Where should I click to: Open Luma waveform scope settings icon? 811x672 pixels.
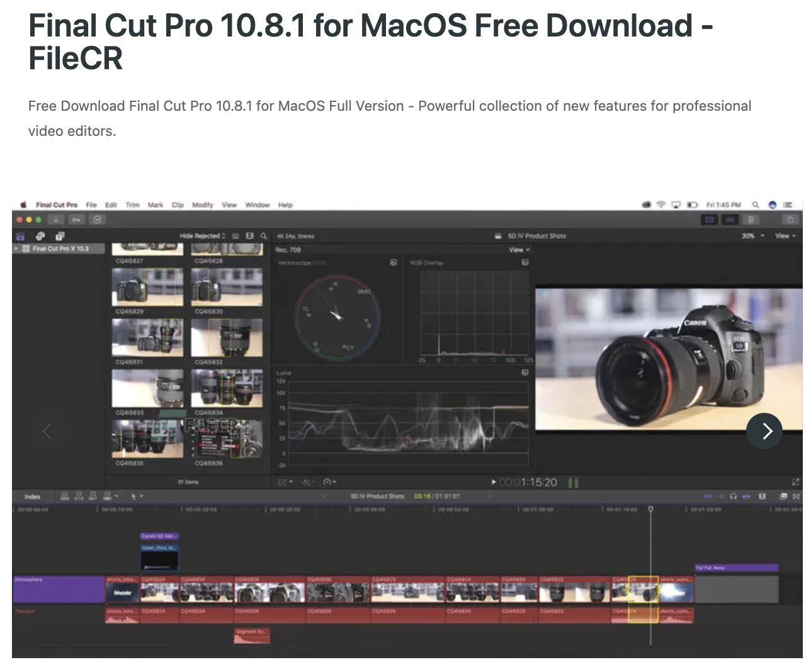click(x=525, y=372)
